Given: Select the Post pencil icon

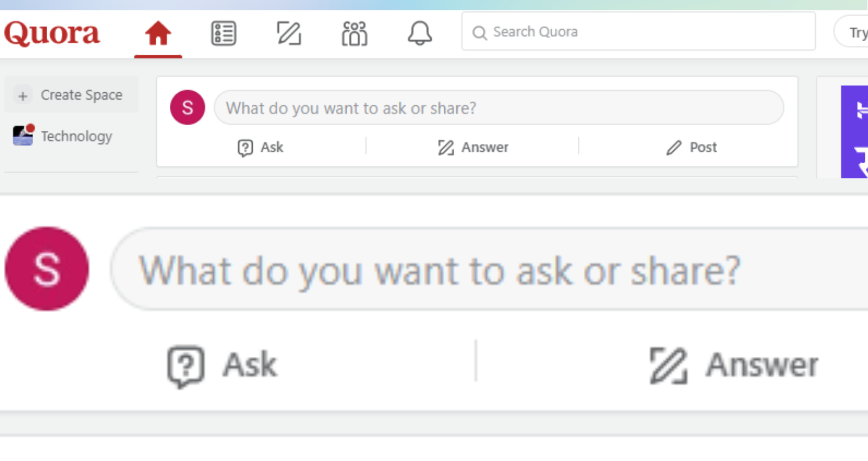Looking at the screenshot, I should (674, 147).
